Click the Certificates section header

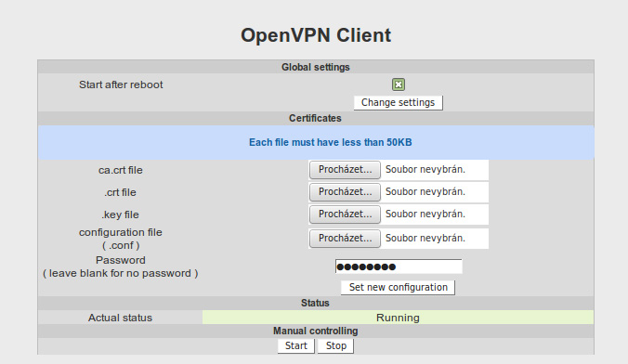point(315,118)
